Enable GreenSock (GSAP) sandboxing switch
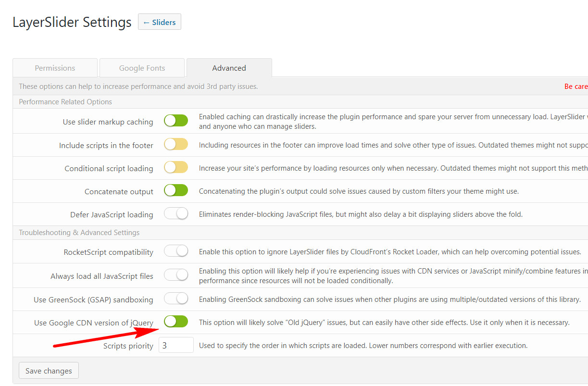Image resolution: width=588 pixels, height=386 pixels. click(176, 299)
